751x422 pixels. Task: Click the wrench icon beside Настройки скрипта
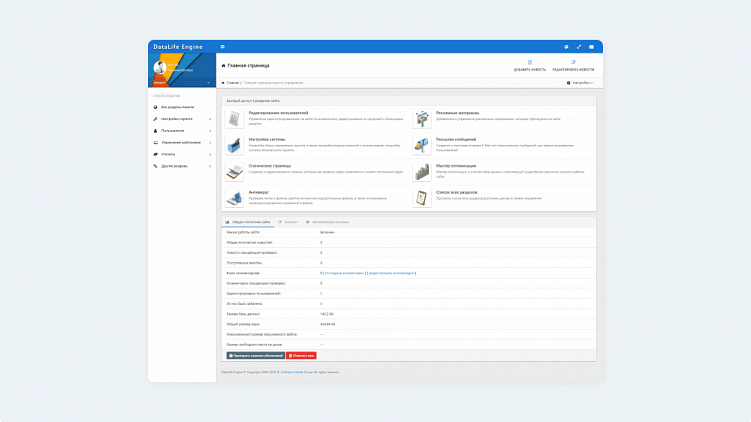[155, 119]
